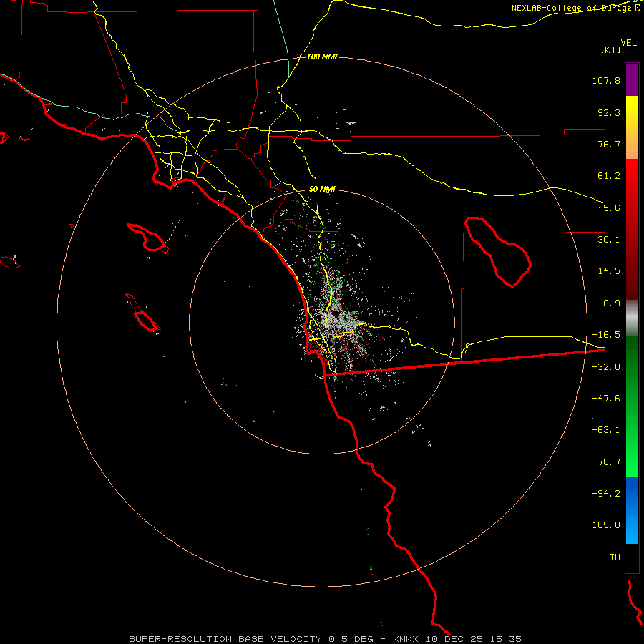Click the [KT] units label
The image size is (644, 644).
click(x=611, y=49)
